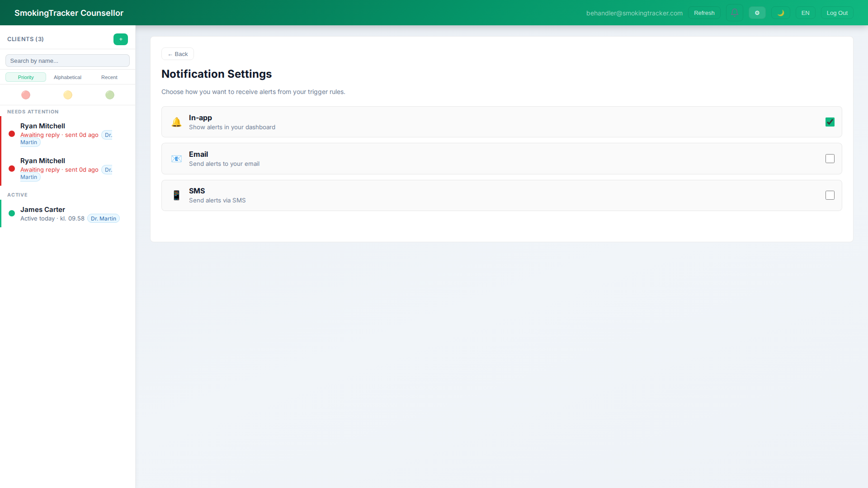Click the In-app bell icon
This screenshot has height=488, width=868.
coord(176,122)
